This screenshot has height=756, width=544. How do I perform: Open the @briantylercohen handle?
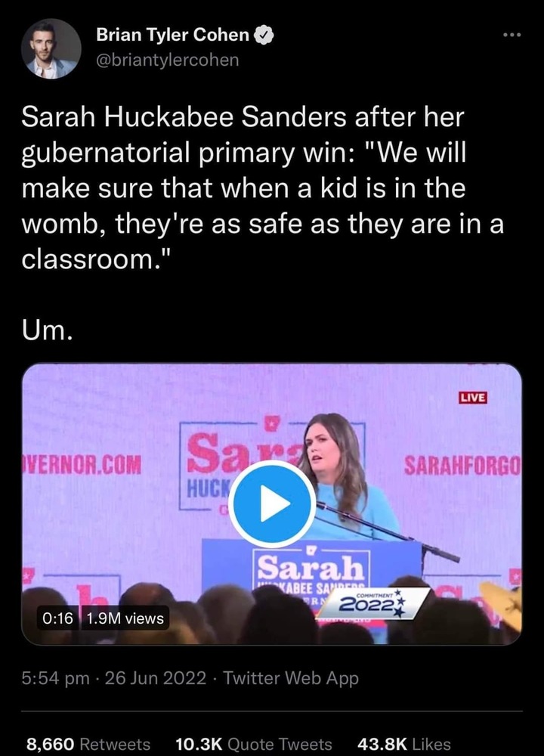[x=168, y=60]
